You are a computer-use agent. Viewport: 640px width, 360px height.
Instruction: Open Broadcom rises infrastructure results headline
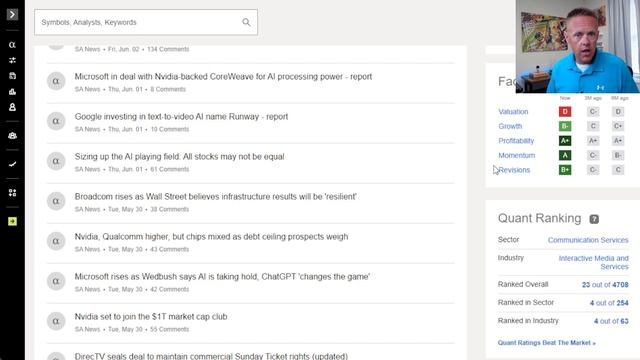point(216,197)
